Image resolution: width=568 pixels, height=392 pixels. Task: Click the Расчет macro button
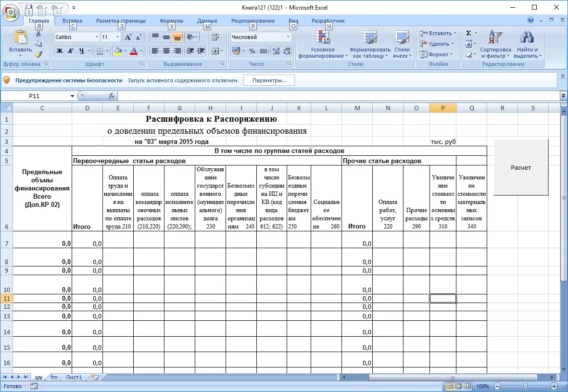click(x=521, y=167)
